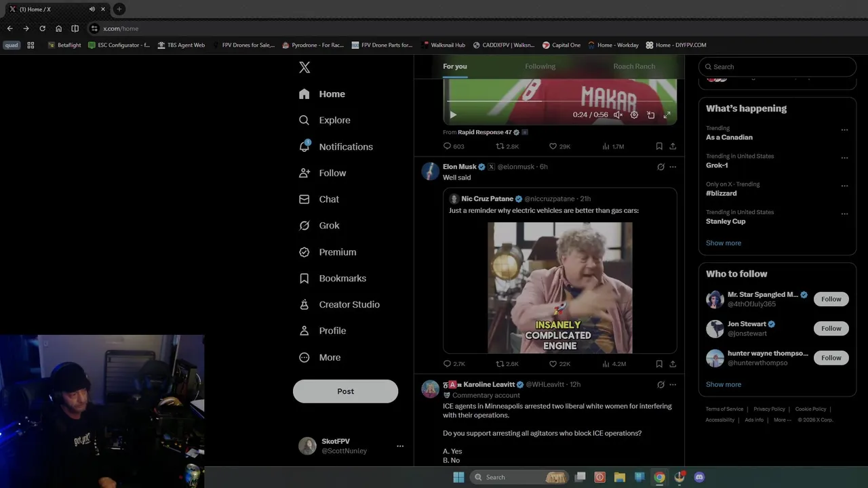Image resolution: width=868 pixels, height=488 pixels.
Task: Click Grok icon on Karoline Leavitt post
Action: [x=660, y=385]
